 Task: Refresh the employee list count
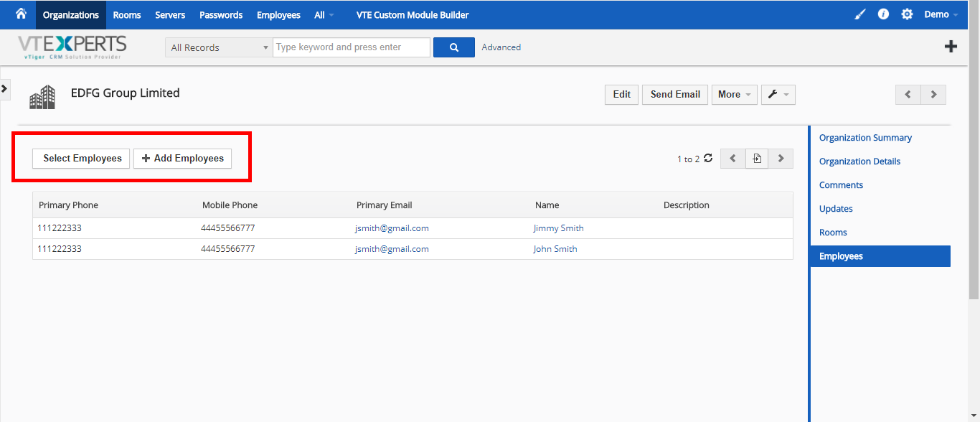[x=708, y=158]
